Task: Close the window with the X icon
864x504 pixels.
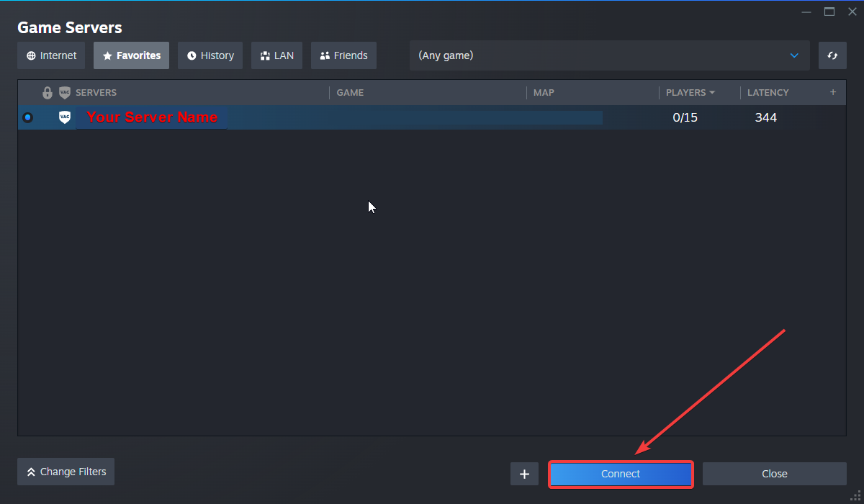Action: point(852,12)
